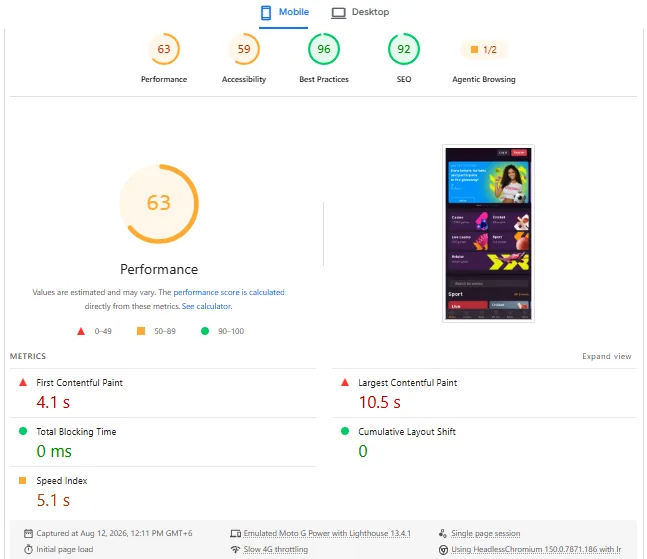The width and height of the screenshot is (647, 559).
Task: Click the 0 ms value
Action: point(54,451)
